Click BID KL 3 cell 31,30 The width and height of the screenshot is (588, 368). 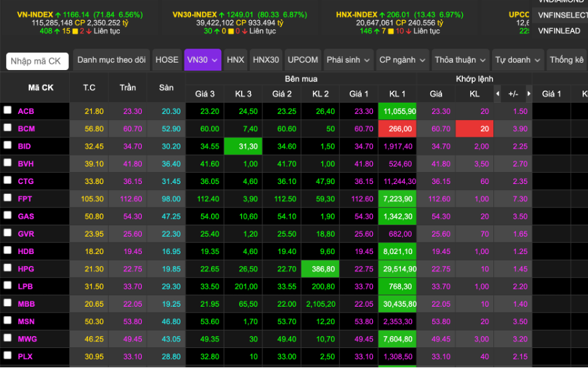click(243, 146)
